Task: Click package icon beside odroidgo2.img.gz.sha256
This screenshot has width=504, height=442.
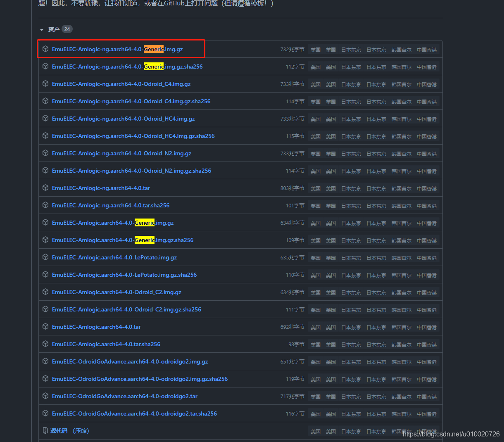Action: (45, 378)
